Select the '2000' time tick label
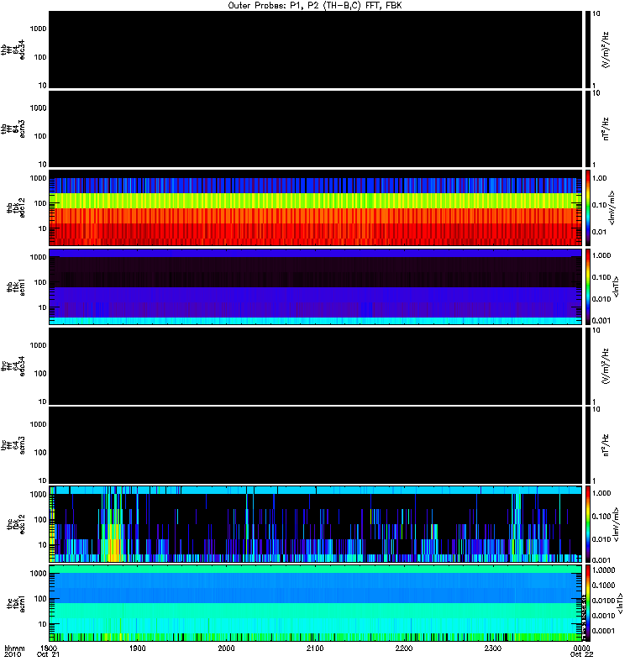This screenshot has width=630, height=672. click(226, 648)
